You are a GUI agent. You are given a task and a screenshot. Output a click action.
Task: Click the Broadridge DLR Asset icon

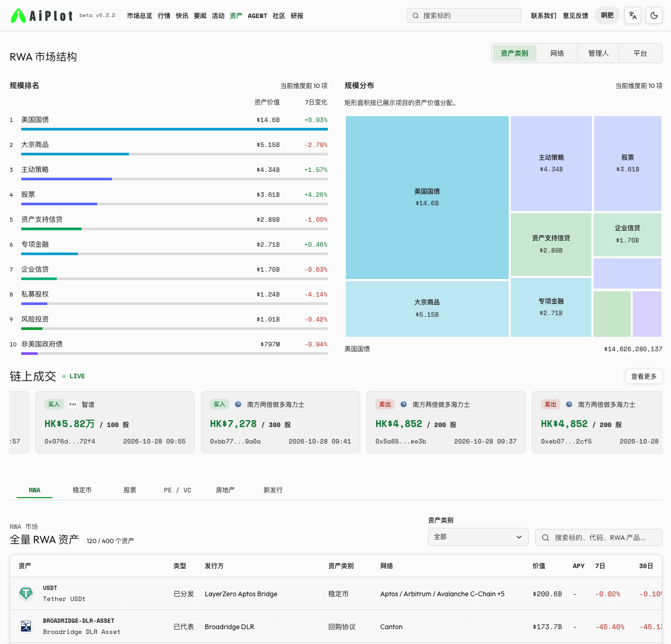coord(26,626)
